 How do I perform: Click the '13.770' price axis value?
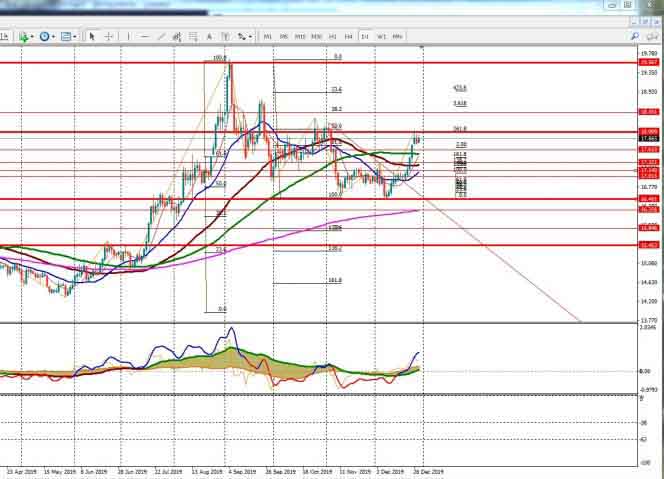pyautogui.click(x=649, y=320)
